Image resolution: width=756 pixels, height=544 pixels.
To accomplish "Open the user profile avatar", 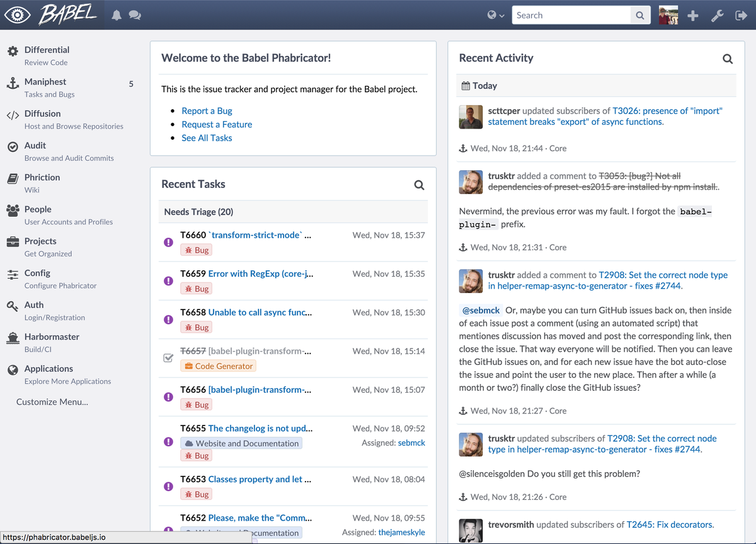I will 668,15.
